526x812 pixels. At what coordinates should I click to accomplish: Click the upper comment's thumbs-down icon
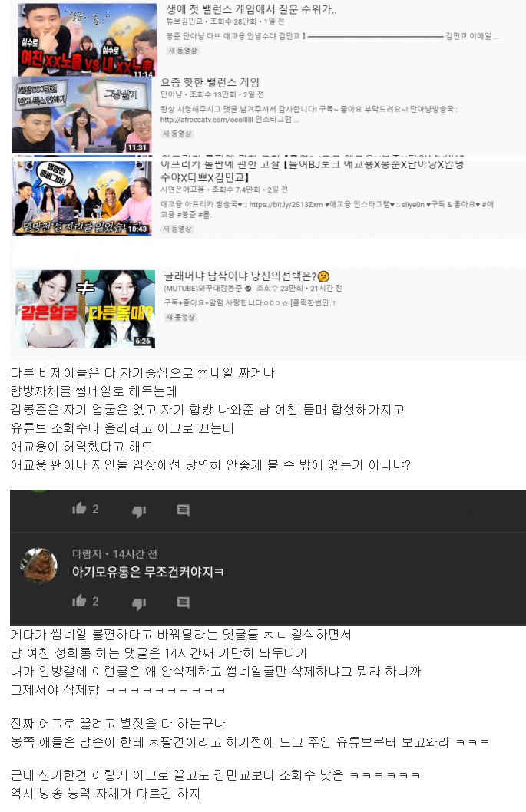coord(139,510)
